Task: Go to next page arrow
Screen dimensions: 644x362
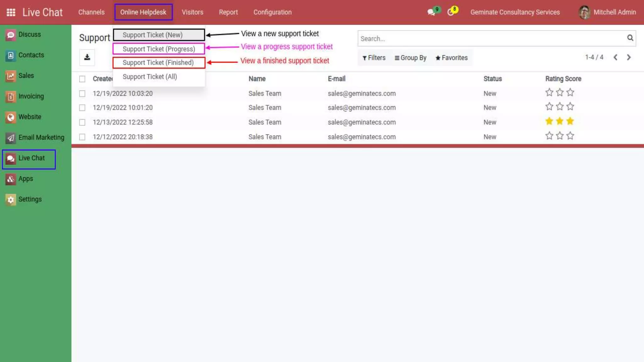Action: click(x=629, y=57)
